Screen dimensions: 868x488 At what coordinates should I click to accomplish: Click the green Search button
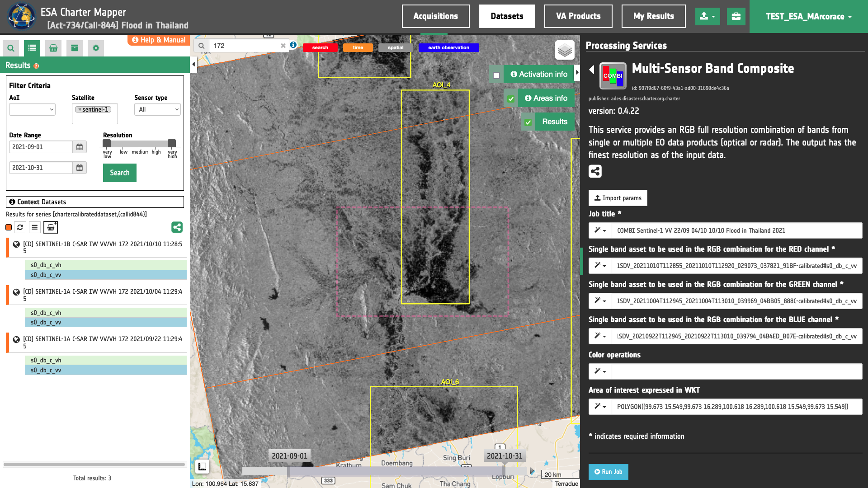[x=120, y=173]
